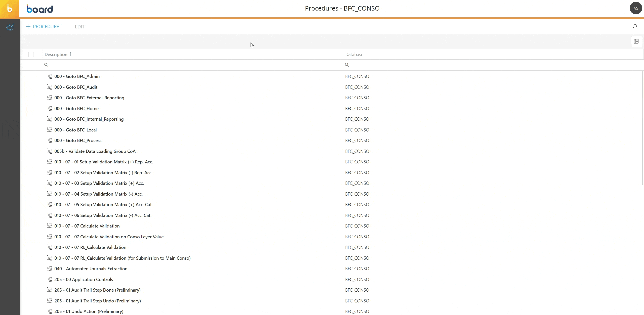Click procedure icon for 205 - 00 Application Controls
Image resolution: width=644 pixels, height=315 pixels.
[49, 279]
